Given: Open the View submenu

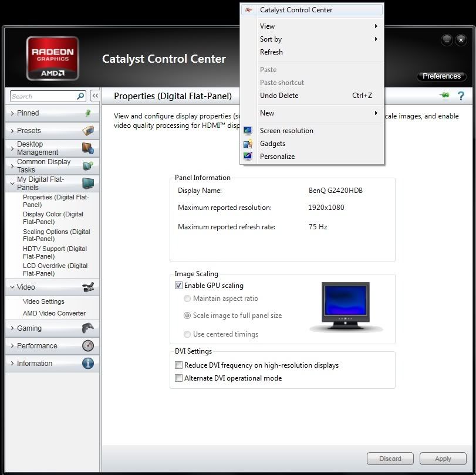Looking at the screenshot, I should coord(312,26).
